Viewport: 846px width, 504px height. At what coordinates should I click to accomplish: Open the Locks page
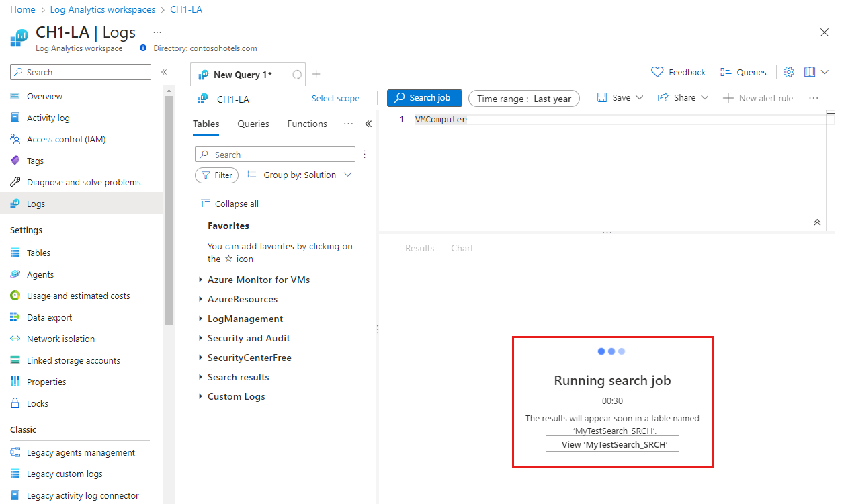click(x=38, y=403)
